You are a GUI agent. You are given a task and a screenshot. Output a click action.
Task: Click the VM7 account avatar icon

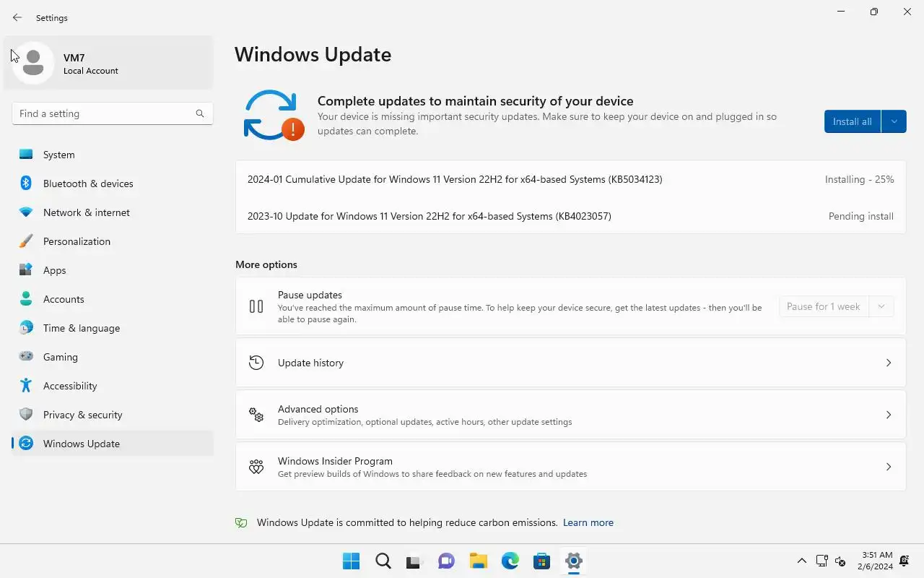tap(32, 63)
